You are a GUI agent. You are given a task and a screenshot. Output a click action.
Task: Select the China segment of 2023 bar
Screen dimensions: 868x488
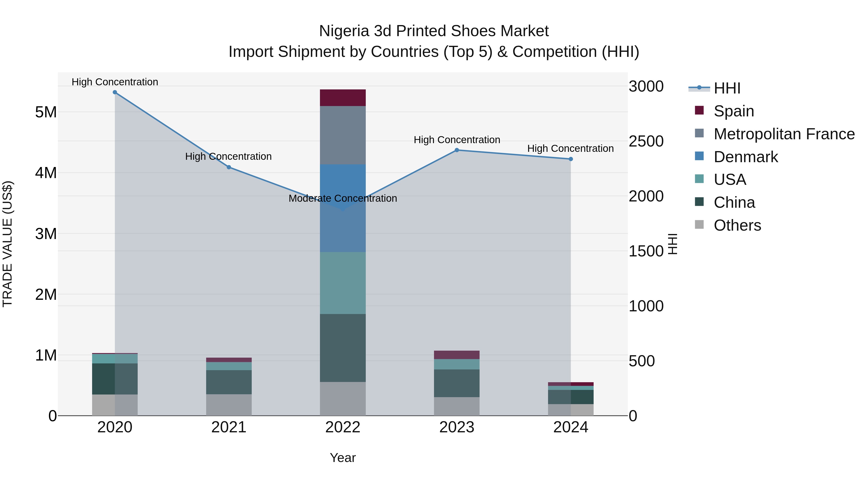pos(457,383)
